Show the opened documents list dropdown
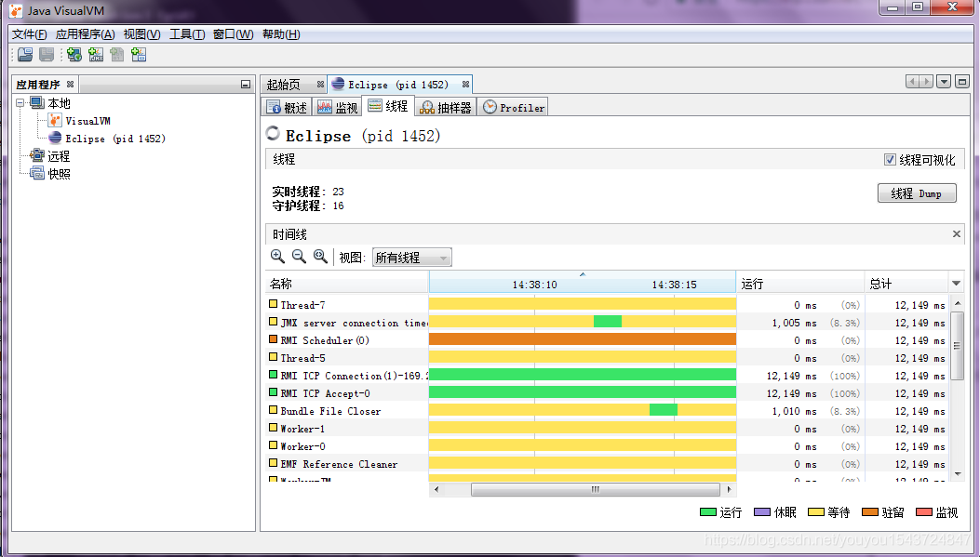The width and height of the screenshot is (980, 557). (944, 82)
